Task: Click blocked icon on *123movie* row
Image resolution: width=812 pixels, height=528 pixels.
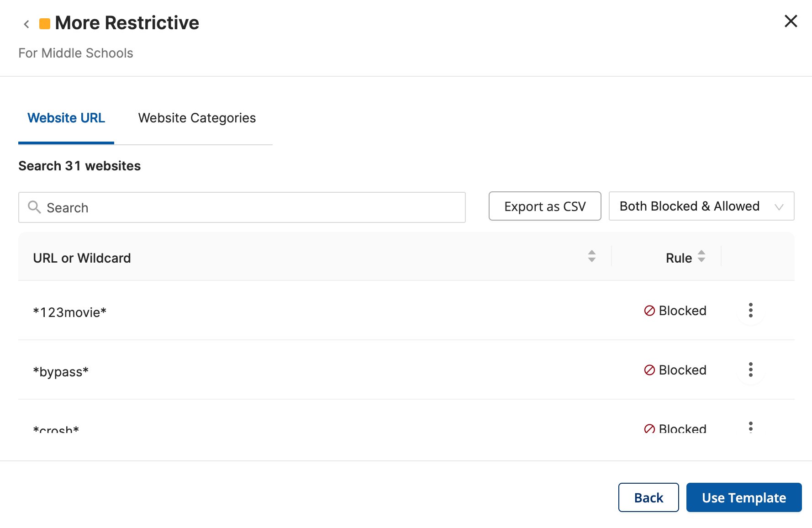Action: [649, 311]
